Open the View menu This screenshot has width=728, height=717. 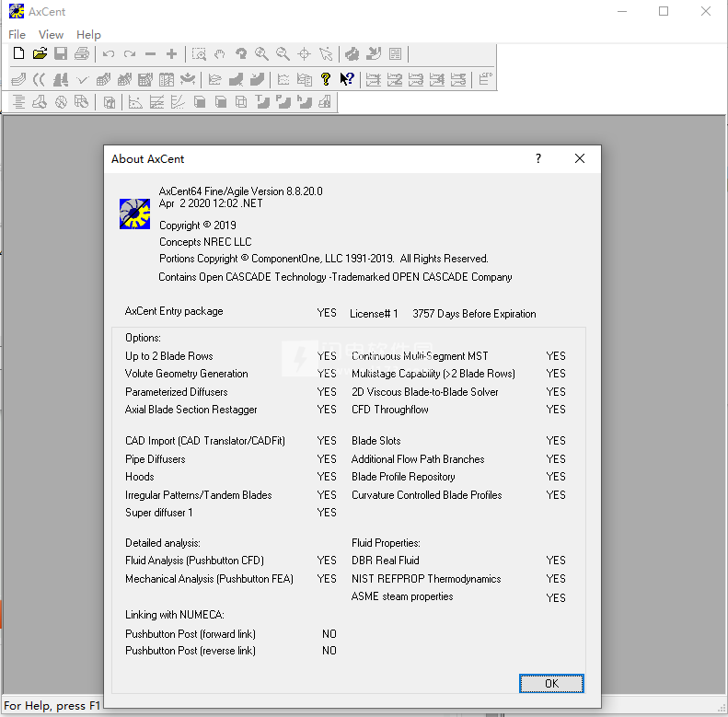click(51, 34)
